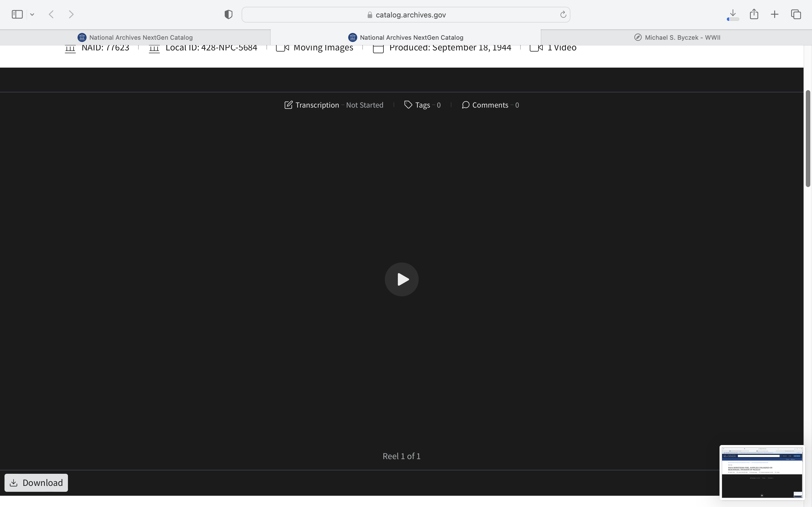Click the page's vertical scrollbar thumb
The width and height of the screenshot is (812, 507).
808,138
